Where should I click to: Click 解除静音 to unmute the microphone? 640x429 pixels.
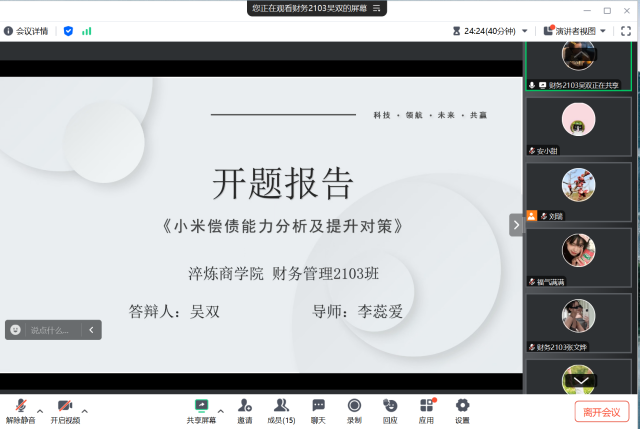click(x=20, y=411)
